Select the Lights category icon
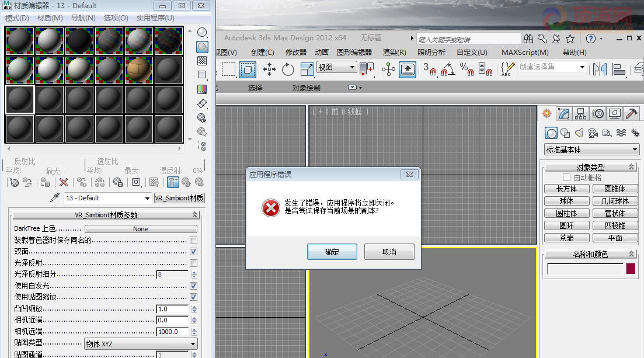The width and height of the screenshot is (644, 358). coord(579,133)
